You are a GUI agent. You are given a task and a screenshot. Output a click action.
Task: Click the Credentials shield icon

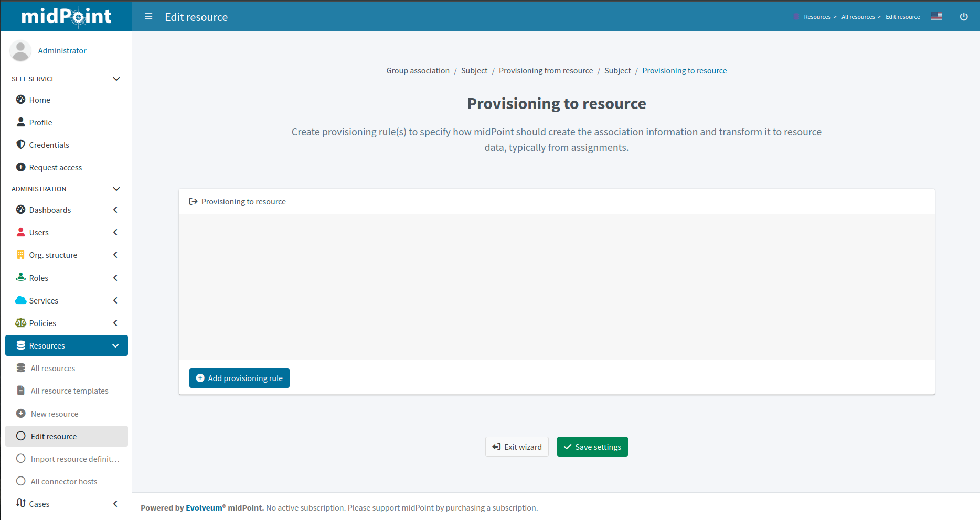[21, 145]
